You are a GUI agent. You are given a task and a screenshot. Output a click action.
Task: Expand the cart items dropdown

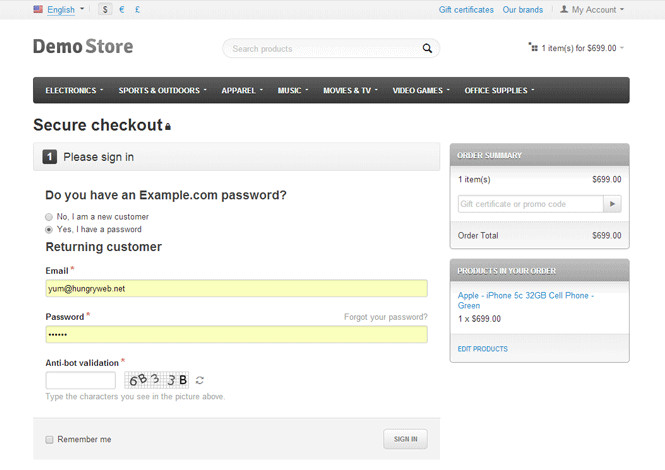click(x=576, y=48)
